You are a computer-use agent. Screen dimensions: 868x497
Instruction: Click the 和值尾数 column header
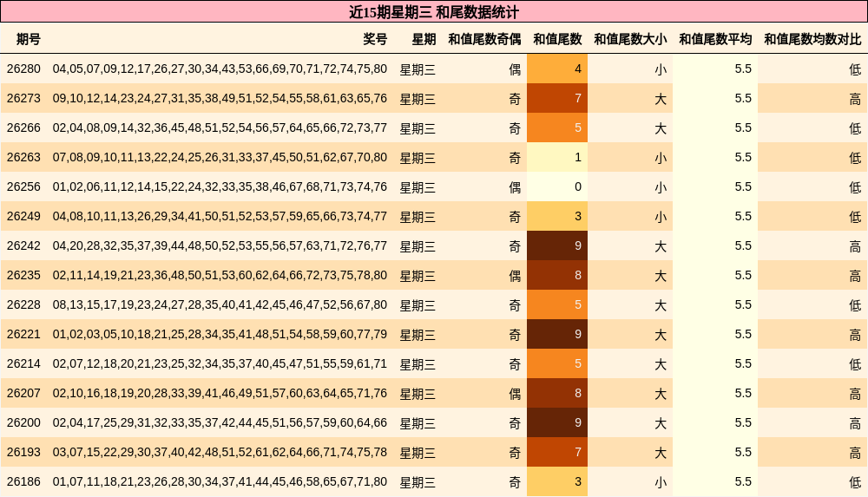[557, 39]
